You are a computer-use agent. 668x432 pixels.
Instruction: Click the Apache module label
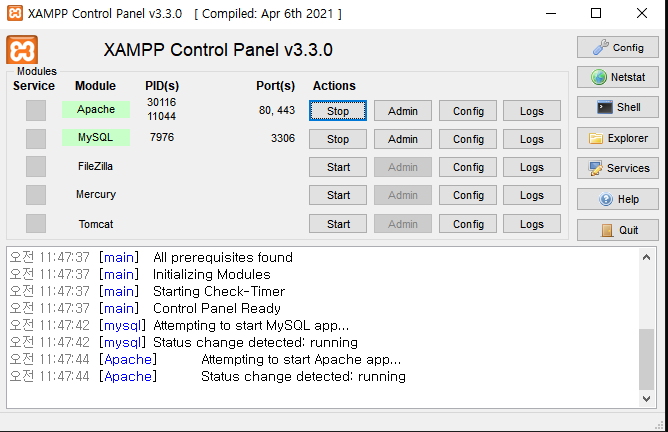[x=96, y=109]
